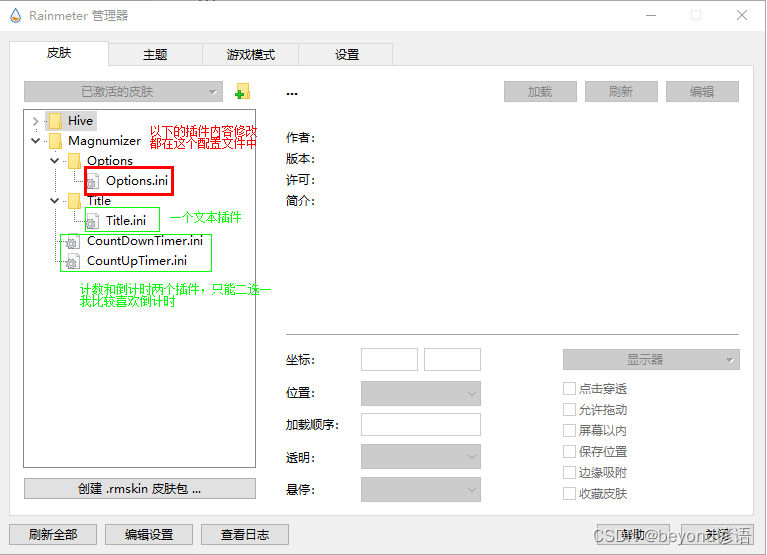The image size is (767, 555).
Task: Click the 加载顺序 input field
Action: 421,424
